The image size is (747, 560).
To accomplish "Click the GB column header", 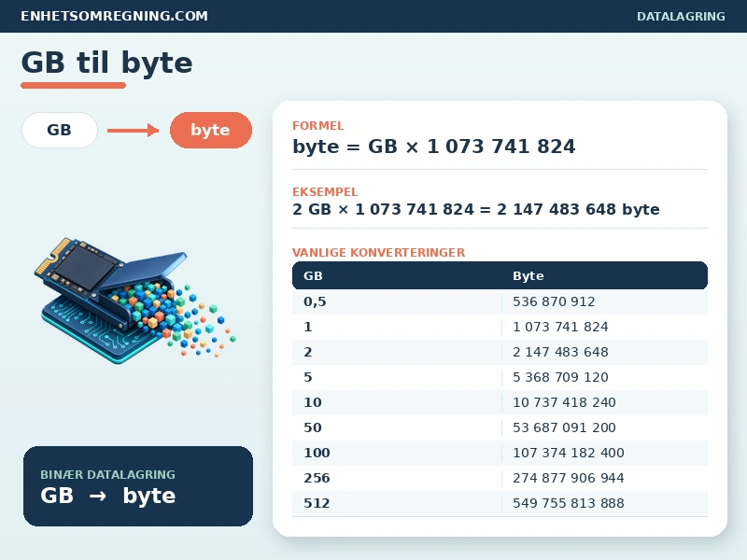I will [313, 275].
